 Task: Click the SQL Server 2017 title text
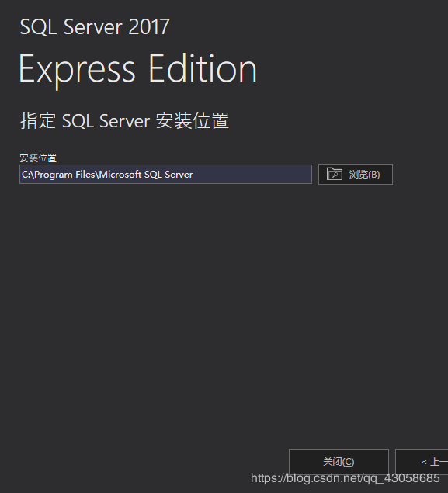tap(95, 26)
